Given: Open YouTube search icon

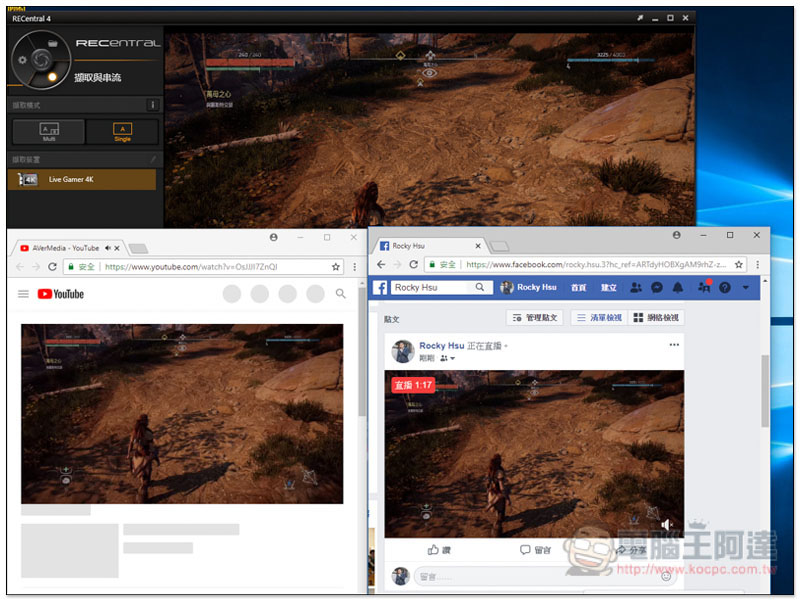Looking at the screenshot, I should [x=340, y=293].
